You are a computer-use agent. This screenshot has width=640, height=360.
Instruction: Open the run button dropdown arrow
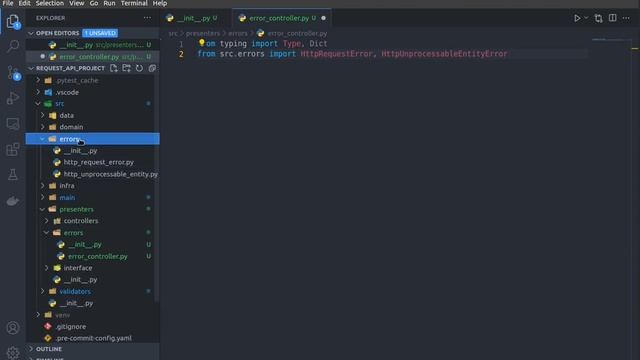[586, 18]
